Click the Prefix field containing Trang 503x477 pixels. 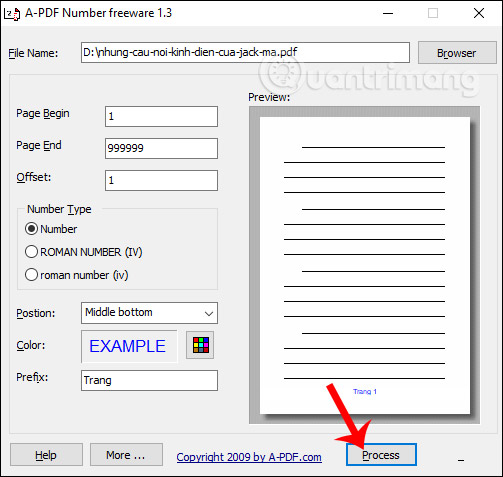click(x=149, y=380)
